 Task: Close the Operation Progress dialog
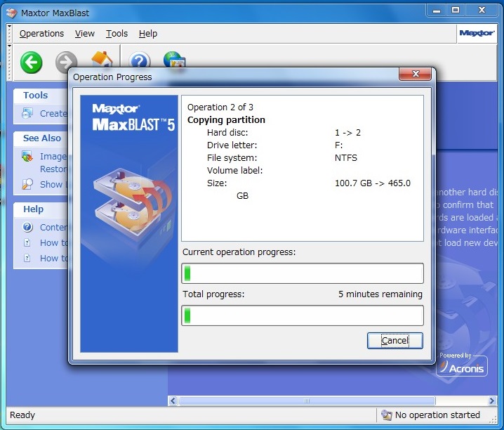[x=416, y=74]
